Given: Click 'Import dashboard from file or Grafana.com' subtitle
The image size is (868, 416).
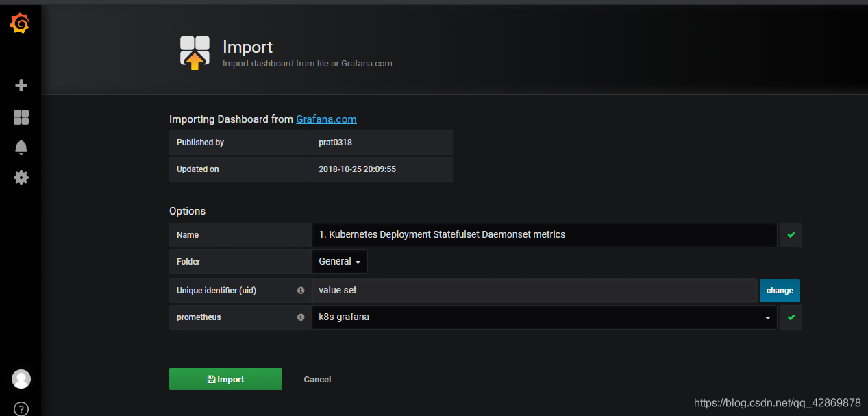Looking at the screenshot, I should point(308,64).
